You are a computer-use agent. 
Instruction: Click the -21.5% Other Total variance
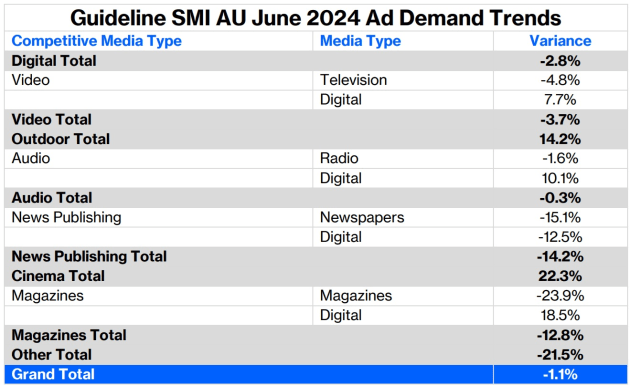560,354
